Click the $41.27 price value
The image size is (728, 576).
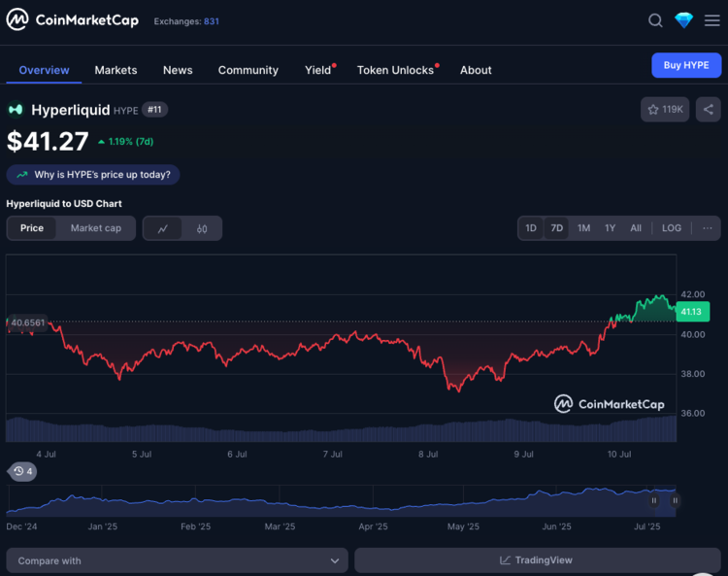coord(48,141)
